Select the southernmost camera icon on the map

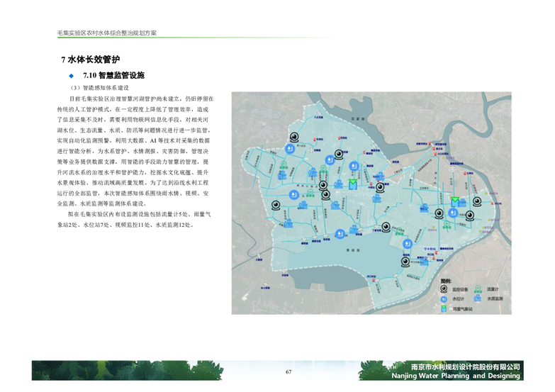click(405, 261)
